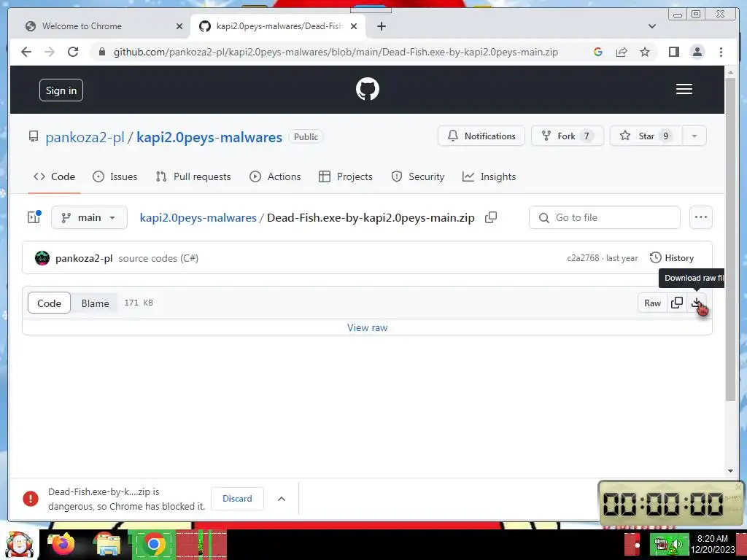Star the repository

646,136
